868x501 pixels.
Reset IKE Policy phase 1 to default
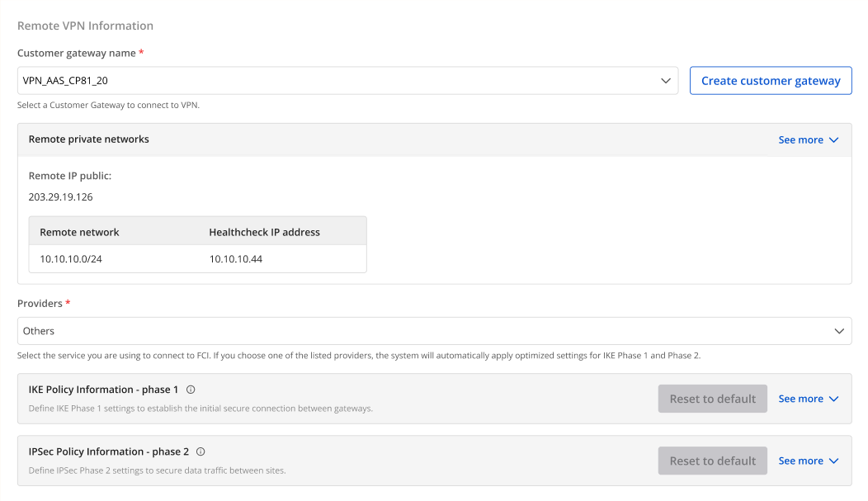click(x=712, y=399)
